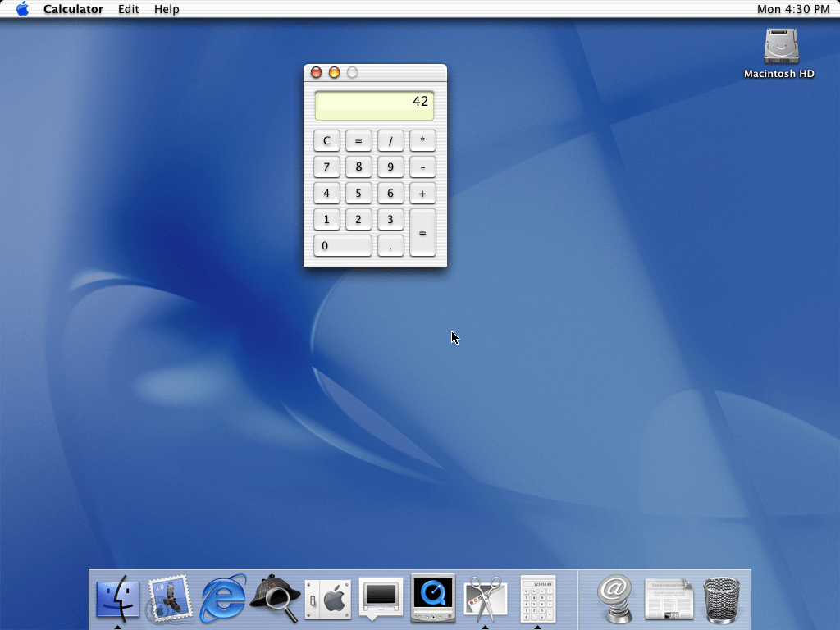The width and height of the screenshot is (840, 630).
Task: Open the Trash in the dock
Action: click(x=722, y=598)
